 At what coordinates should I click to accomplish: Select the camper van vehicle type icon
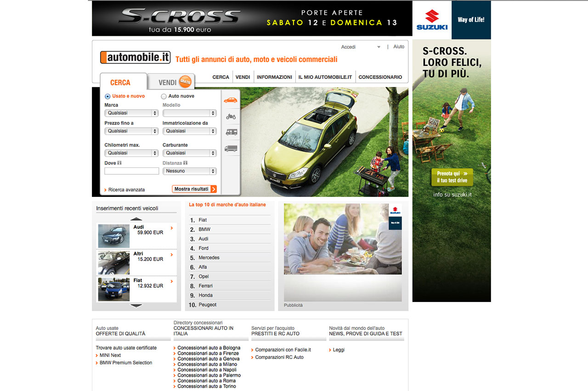231,132
